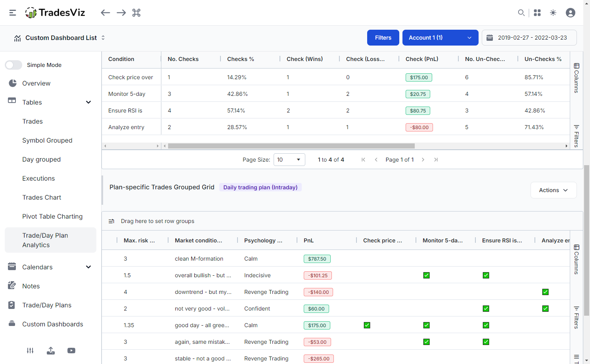Click the Daily trading plan (Intraday) tag

pos(260,187)
